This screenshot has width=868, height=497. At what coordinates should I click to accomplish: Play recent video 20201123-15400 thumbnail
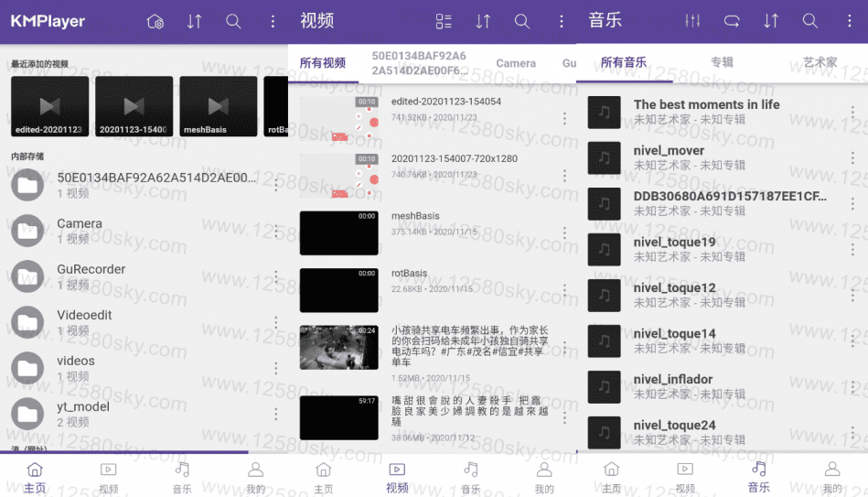(x=134, y=106)
